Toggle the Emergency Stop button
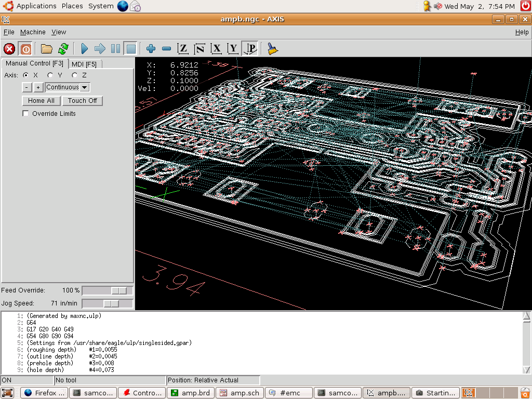 click(9, 49)
